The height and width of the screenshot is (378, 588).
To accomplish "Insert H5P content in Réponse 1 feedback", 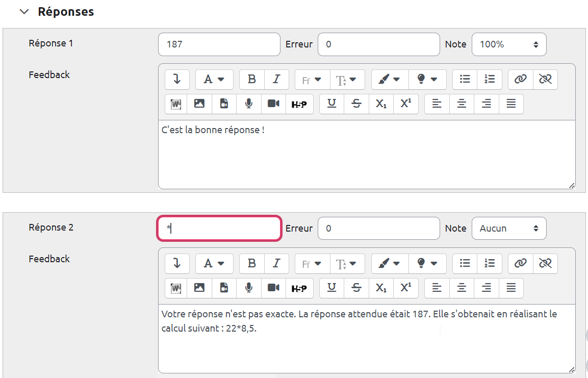I will coord(299,104).
